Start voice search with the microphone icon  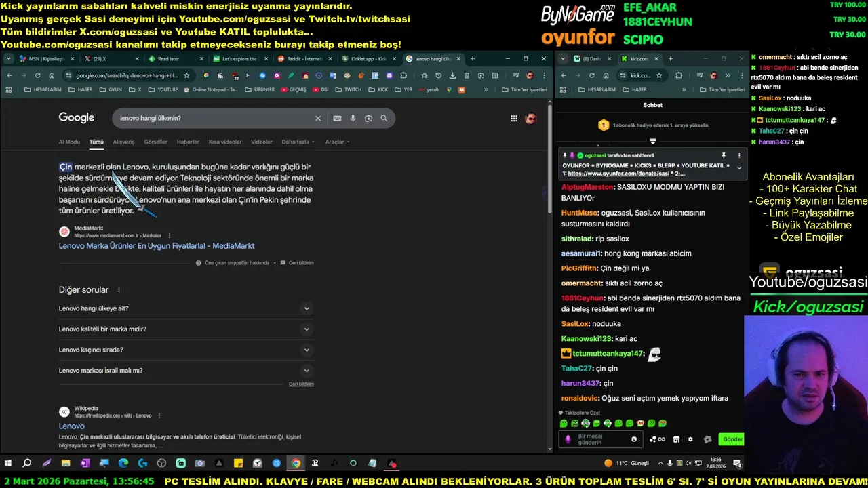(353, 118)
